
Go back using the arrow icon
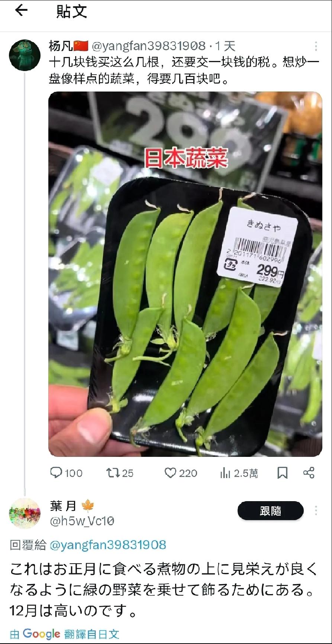[x=21, y=10]
